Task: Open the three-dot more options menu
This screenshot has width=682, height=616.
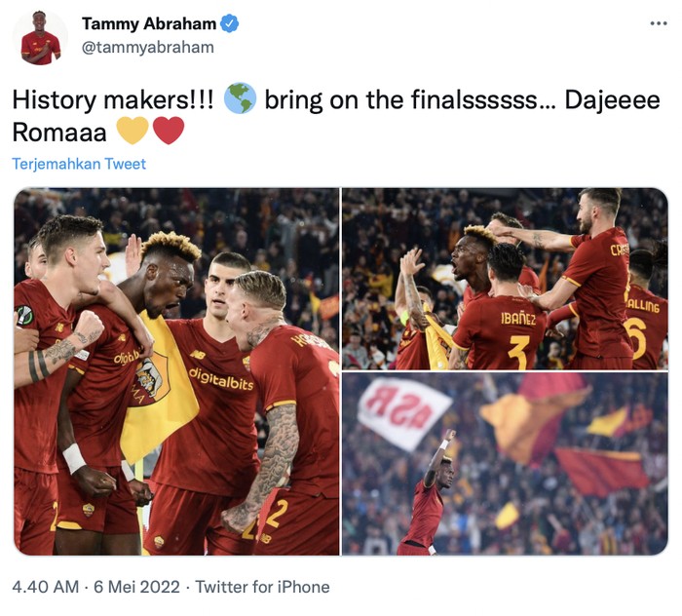Action: point(659,23)
